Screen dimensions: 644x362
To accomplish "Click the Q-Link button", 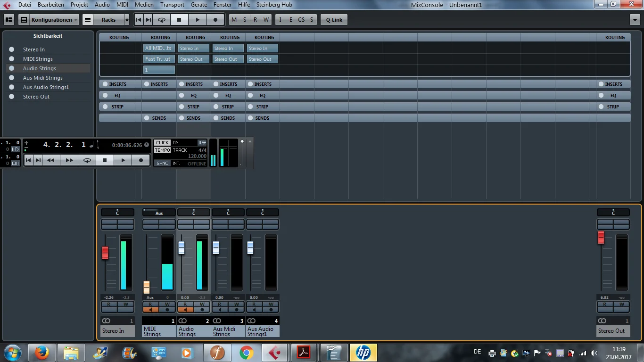I will [334, 20].
